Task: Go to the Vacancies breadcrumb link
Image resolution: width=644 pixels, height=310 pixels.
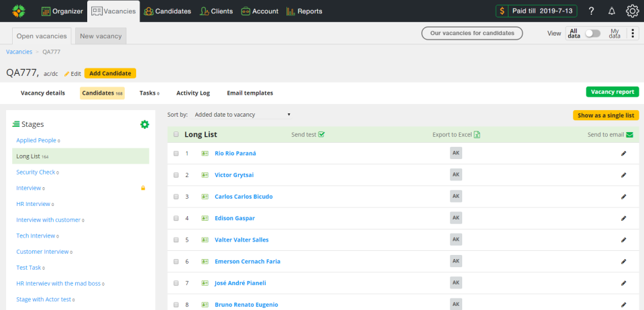Action: [19, 52]
